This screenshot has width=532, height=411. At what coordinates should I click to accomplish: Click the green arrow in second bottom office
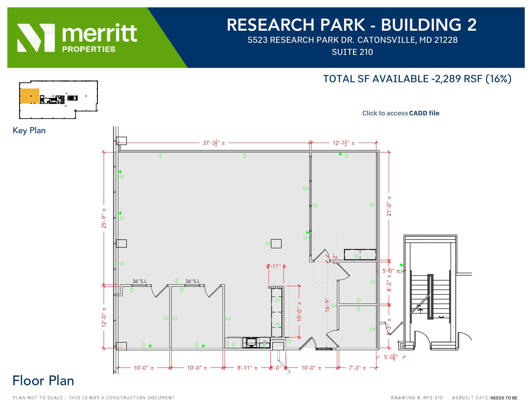[203, 346]
